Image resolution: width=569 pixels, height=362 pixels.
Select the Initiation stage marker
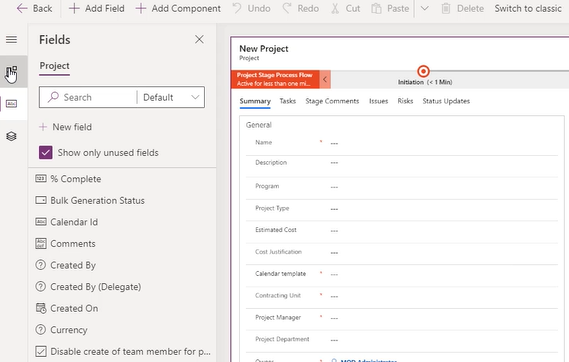tap(423, 71)
